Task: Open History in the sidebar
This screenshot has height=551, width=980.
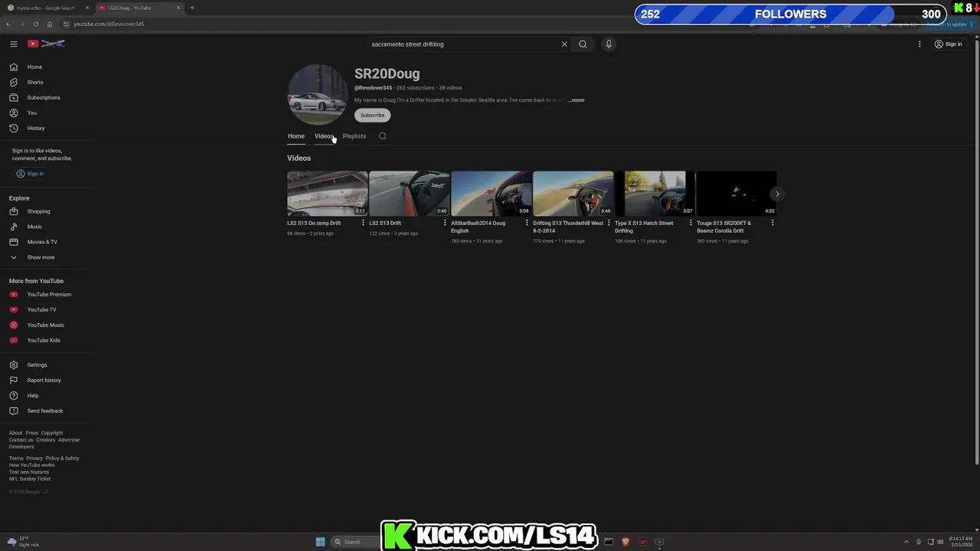Action: 46,128
